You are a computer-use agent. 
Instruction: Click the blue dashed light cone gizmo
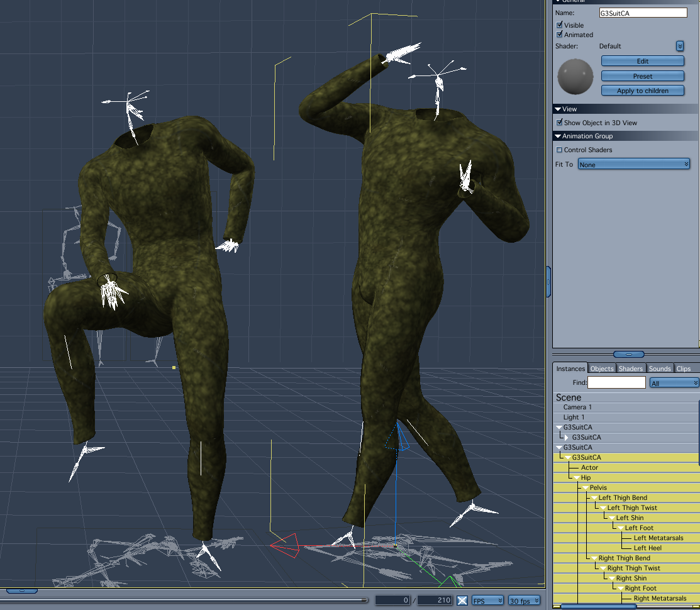(397, 437)
